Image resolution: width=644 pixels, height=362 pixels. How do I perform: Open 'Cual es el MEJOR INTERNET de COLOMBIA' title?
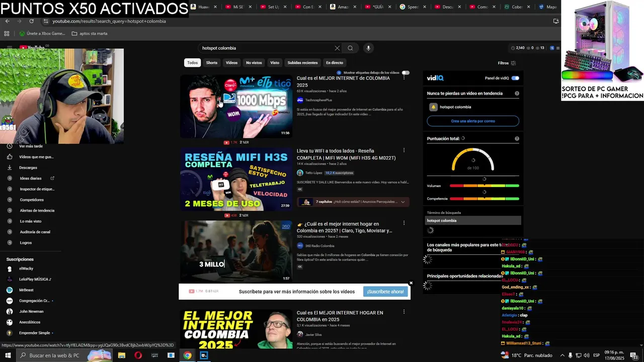pyautogui.click(x=343, y=81)
